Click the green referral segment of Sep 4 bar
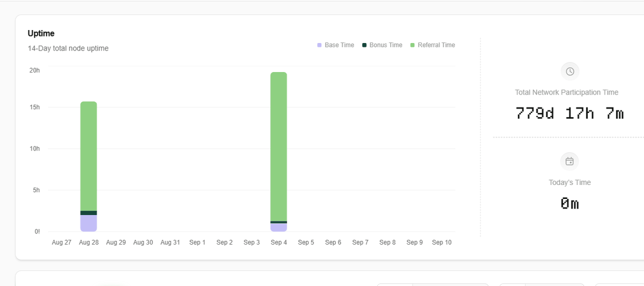 coord(279,146)
